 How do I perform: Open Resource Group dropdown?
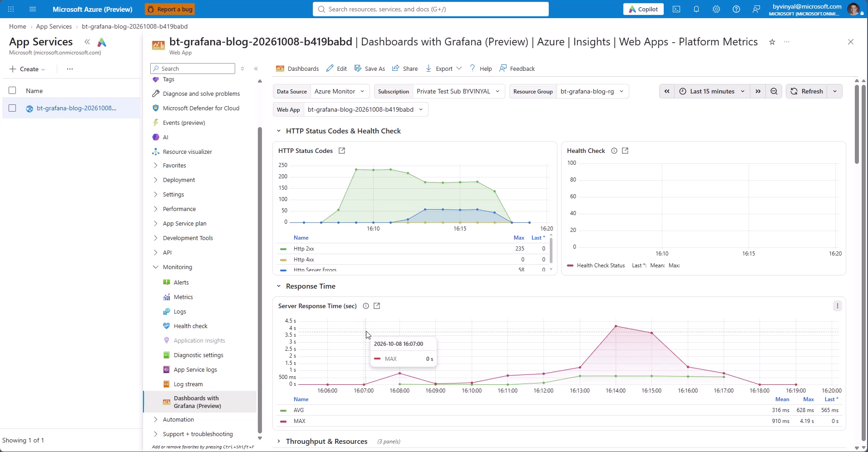point(592,91)
